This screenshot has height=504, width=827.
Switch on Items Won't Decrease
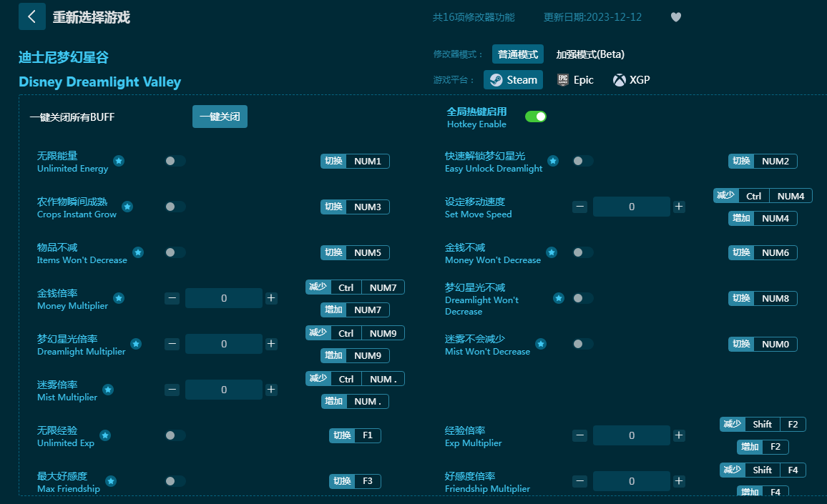coord(175,252)
